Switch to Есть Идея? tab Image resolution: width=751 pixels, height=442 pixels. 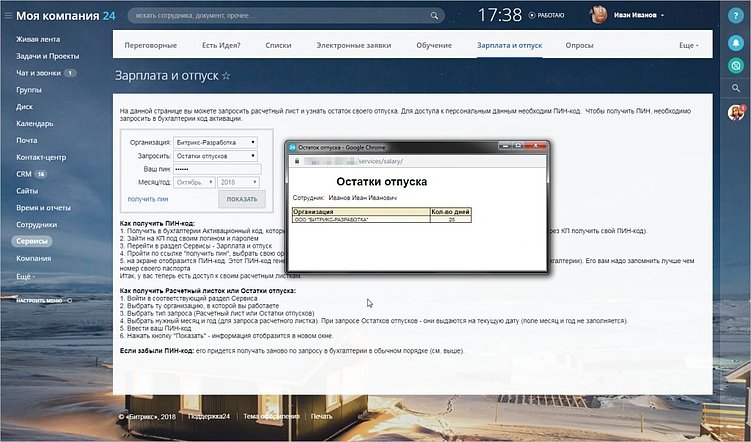coord(221,45)
